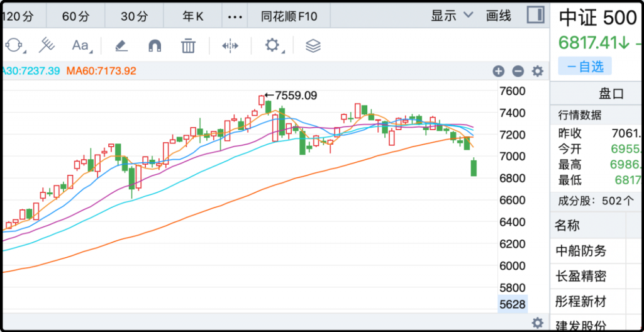Switch to the 年K period tab
Image resolution: width=644 pixels, height=332 pixels.
point(193,16)
